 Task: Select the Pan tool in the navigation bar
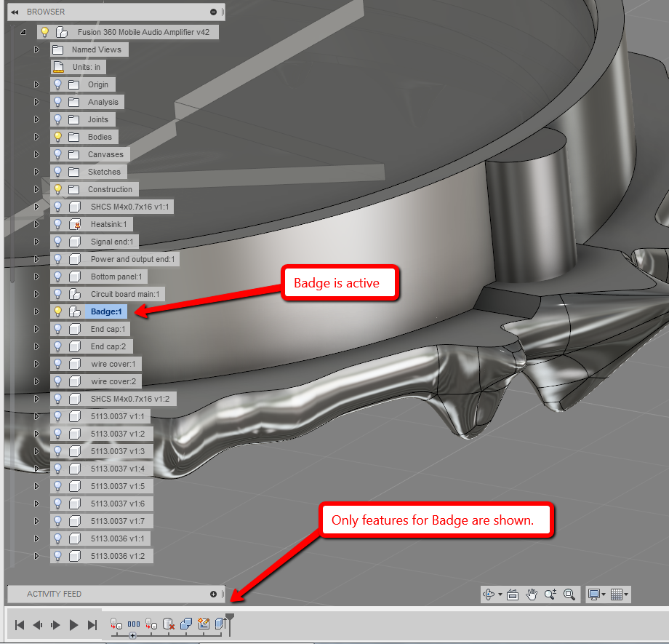pos(532,594)
